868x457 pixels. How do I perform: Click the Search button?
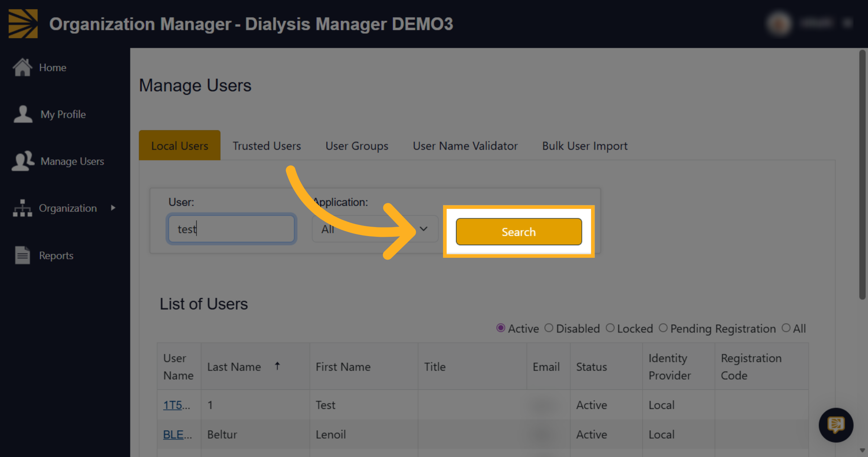[x=519, y=232]
